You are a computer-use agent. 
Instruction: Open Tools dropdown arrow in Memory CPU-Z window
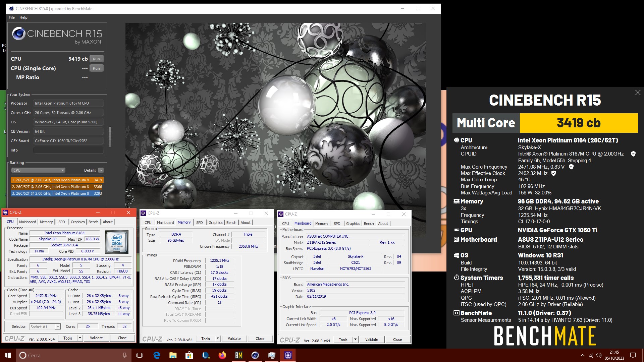pyautogui.click(x=218, y=339)
